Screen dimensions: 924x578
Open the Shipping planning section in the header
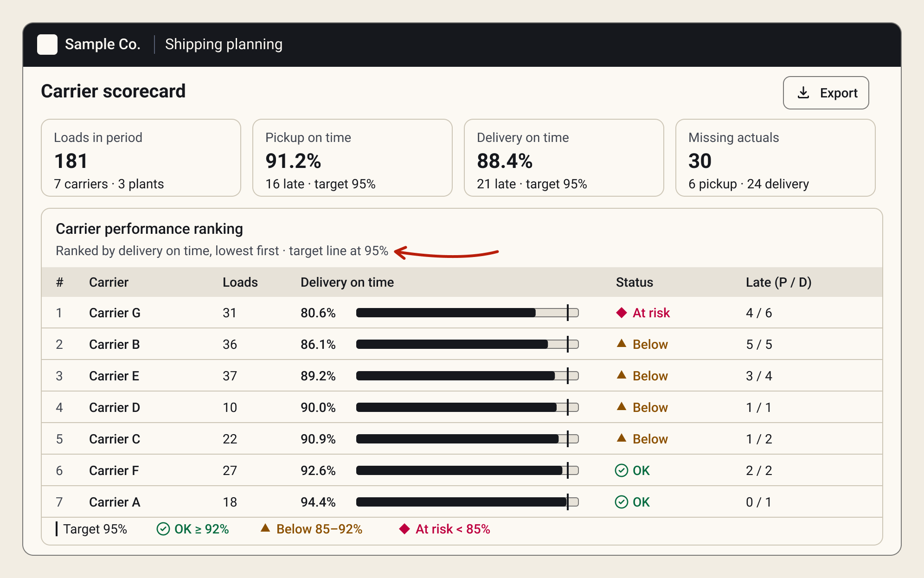click(224, 45)
